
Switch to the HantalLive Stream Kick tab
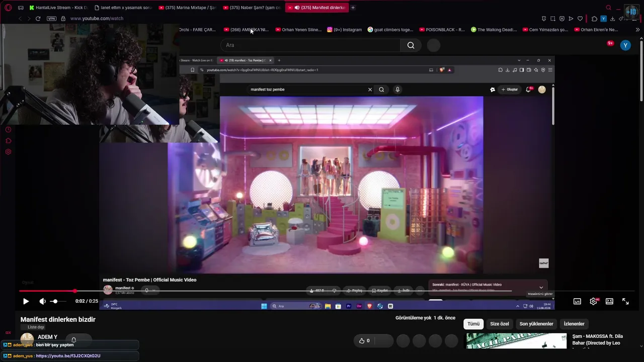point(58,8)
